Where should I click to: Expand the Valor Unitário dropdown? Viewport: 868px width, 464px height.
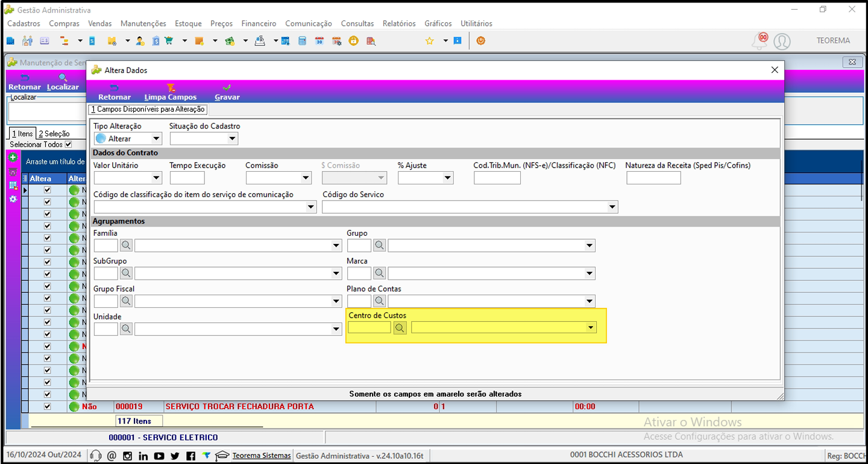(157, 178)
